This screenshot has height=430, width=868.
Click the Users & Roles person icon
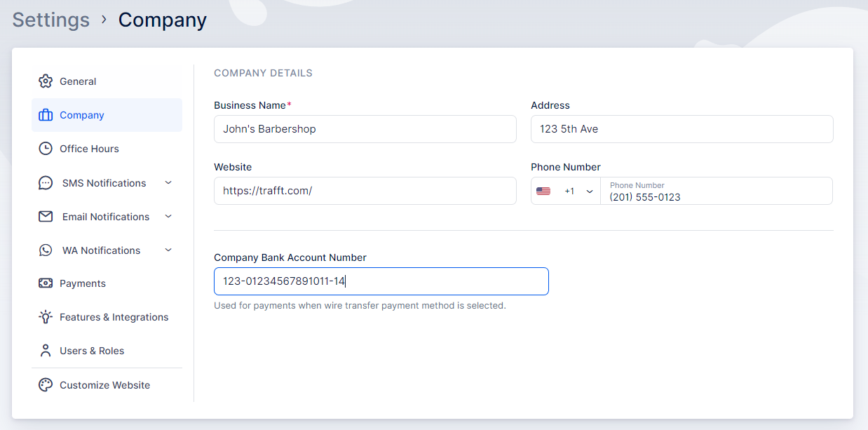[46, 351]
